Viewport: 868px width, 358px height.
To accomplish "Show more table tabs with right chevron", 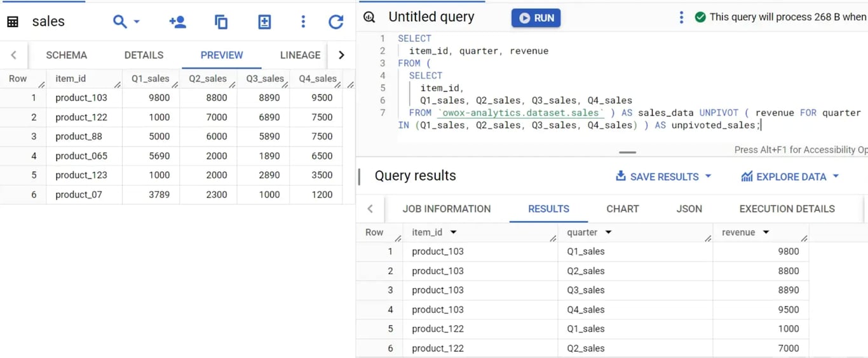I will pos(341,55).
